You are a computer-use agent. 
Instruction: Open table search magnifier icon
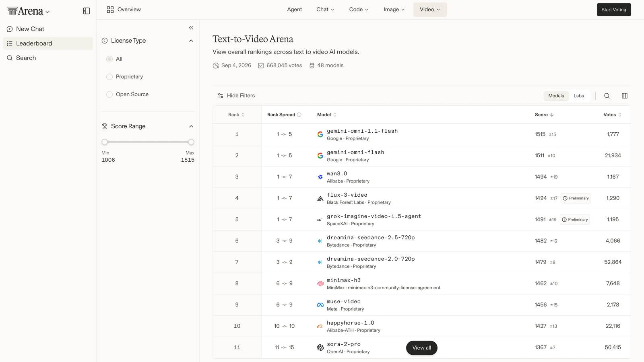607,96
